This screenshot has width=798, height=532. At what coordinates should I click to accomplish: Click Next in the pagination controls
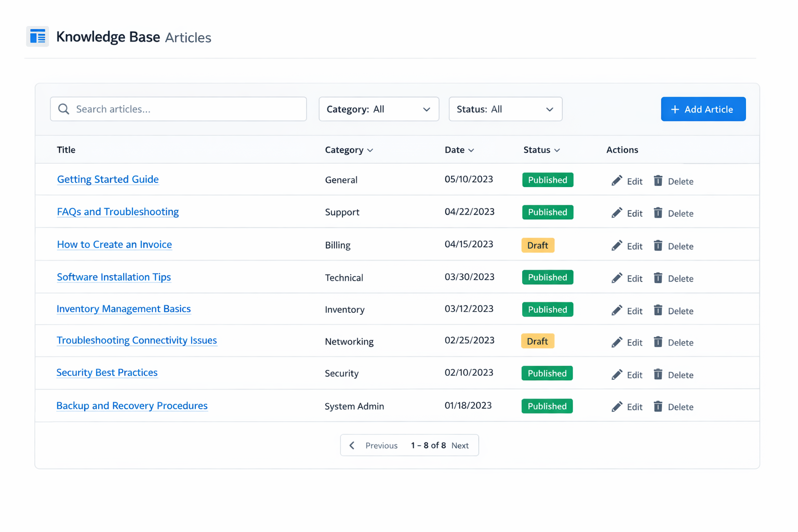459,445
